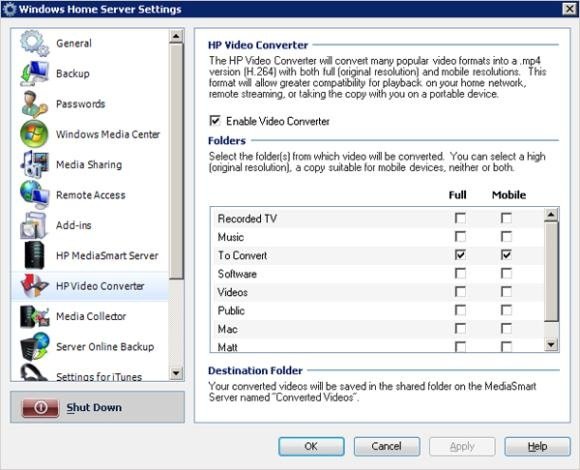Switch to the Media Sharing section
This screenshot has width=580, height=470.
(x=89, y=165)
